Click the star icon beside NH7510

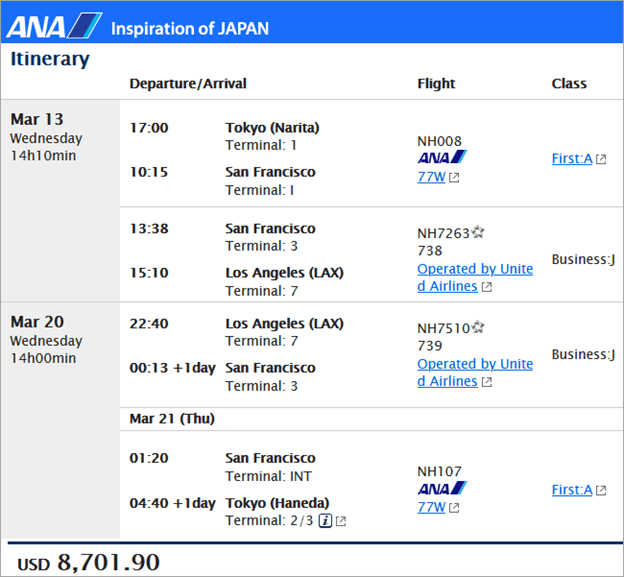(x=478, y=327)
